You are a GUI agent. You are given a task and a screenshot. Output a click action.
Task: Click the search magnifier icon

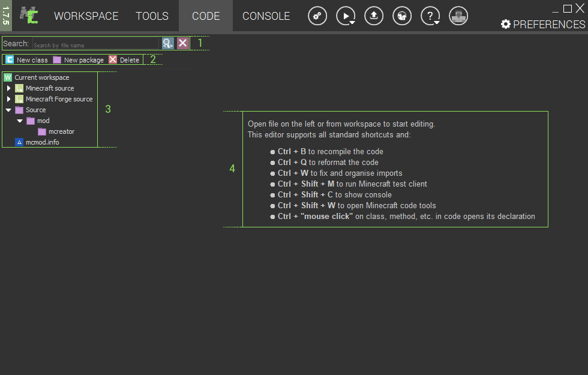pos(167,43)
